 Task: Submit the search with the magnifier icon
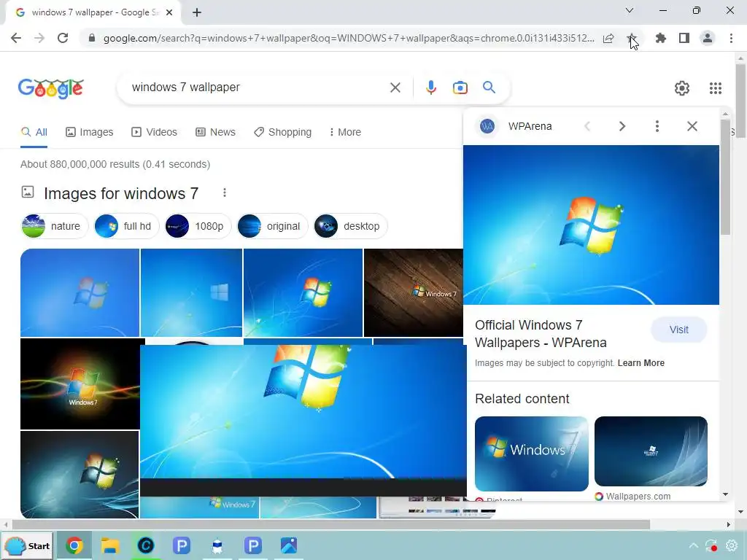click(x=489, y=87)
